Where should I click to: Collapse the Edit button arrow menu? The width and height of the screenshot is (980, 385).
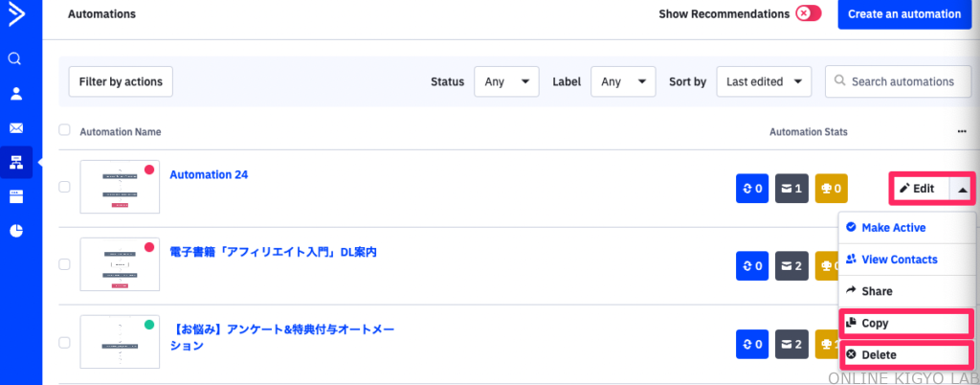click(x=962, y=189)
